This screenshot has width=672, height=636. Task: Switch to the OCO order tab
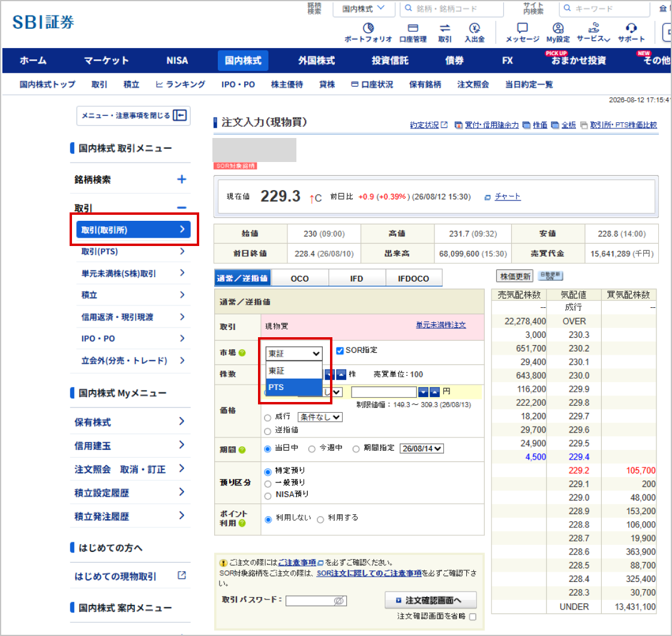(300, 278)
